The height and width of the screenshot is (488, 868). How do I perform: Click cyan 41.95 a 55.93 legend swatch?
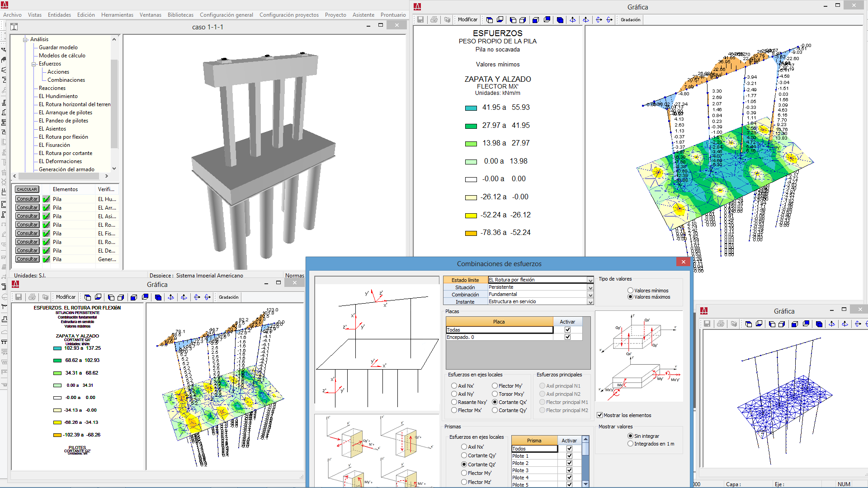471,108
